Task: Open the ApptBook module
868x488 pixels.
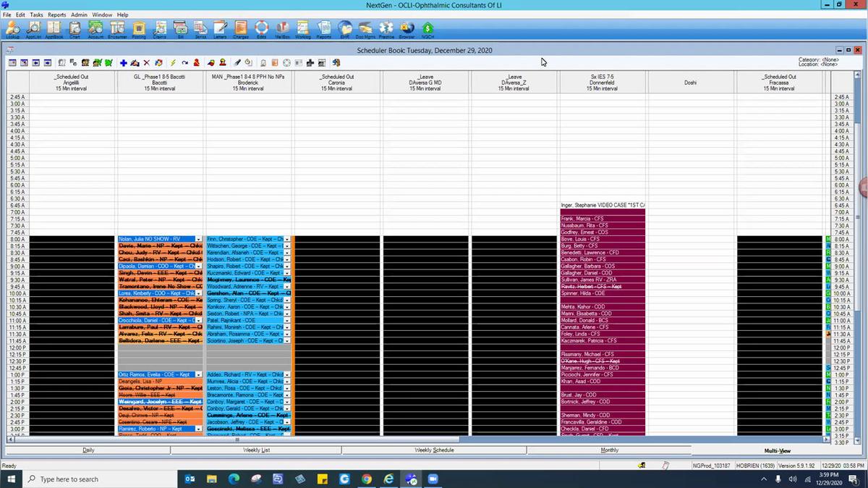Action: pos(54,29)
